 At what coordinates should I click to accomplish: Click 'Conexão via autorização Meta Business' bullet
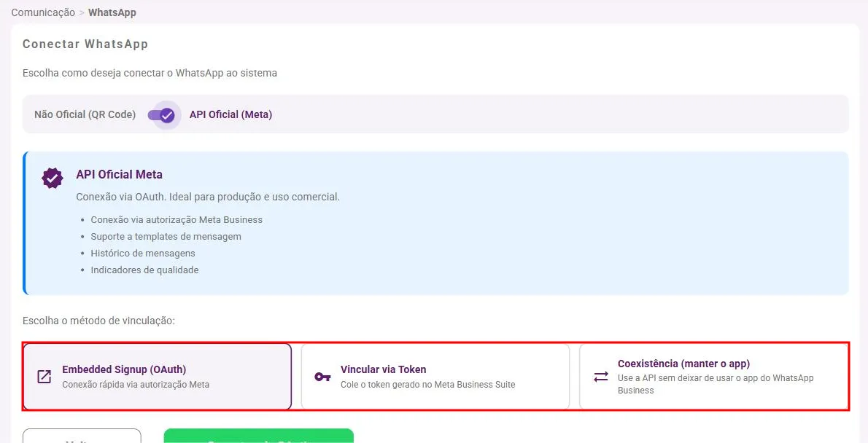click(x=177, y=220)
